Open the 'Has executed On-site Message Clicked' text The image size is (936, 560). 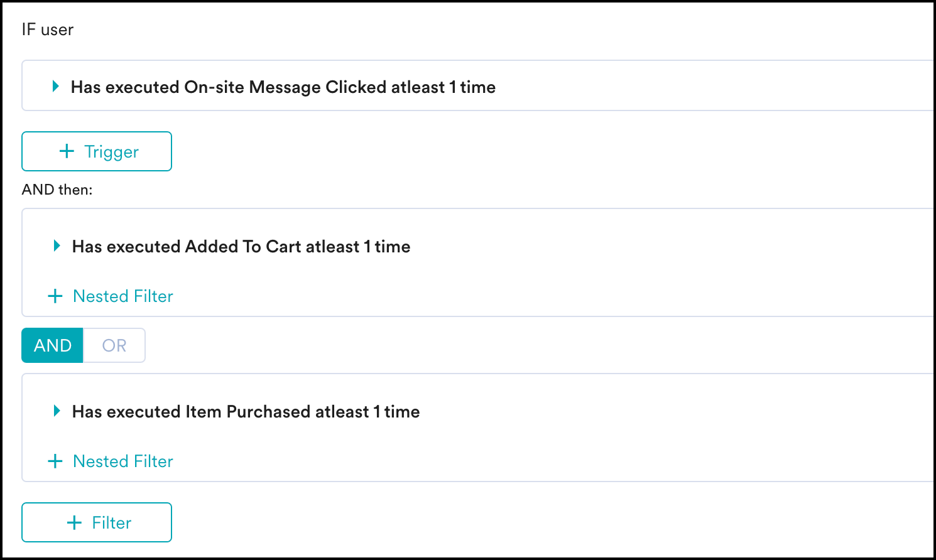[x=283, y=87]
